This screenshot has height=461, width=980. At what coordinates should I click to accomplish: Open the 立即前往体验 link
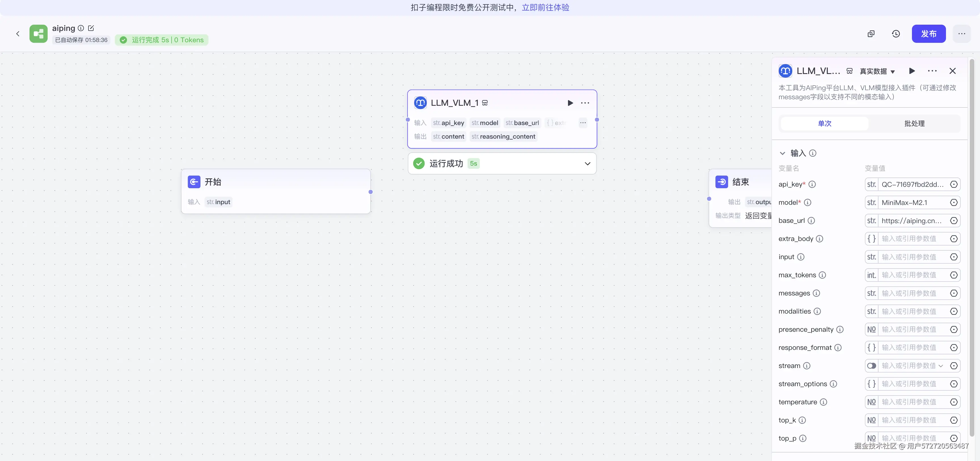coord(545,8)
